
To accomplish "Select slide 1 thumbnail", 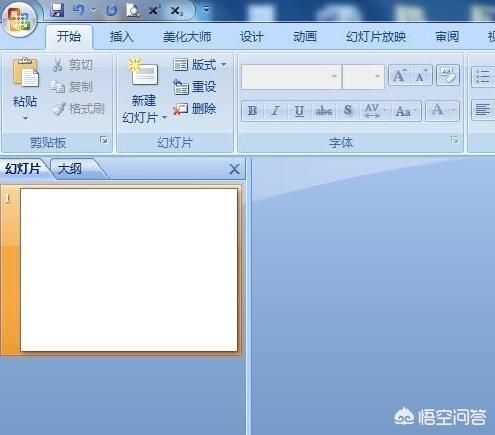I will pyautogui.click(x=129, y=269).
